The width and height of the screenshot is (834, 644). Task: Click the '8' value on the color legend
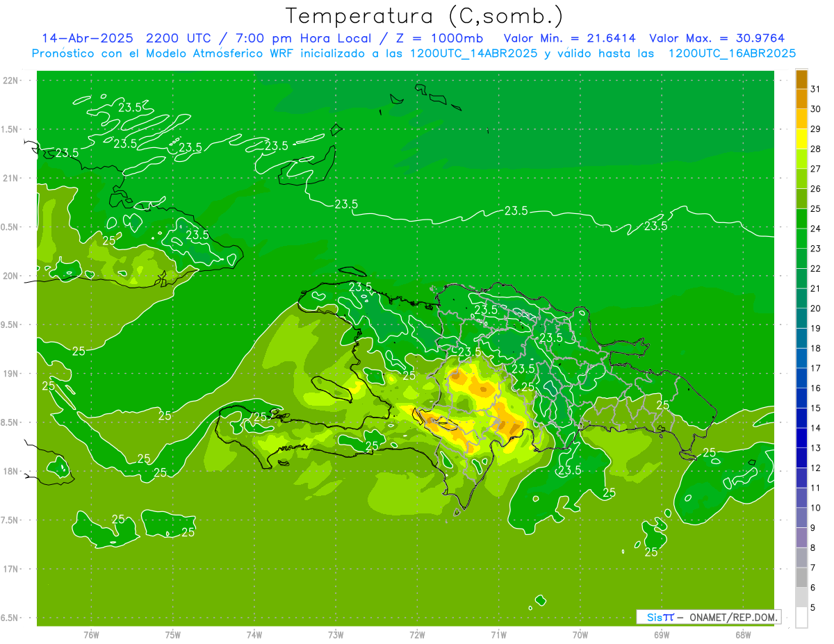[813, 548]
